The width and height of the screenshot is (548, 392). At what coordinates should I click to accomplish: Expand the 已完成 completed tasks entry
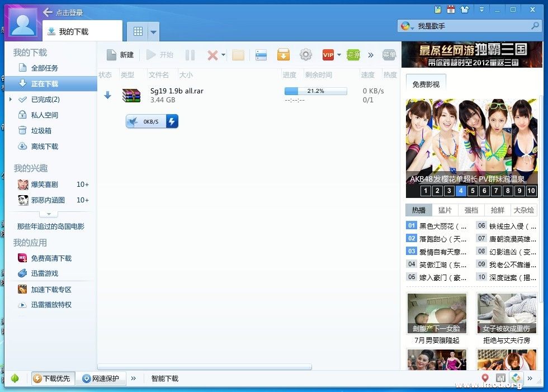[11, 99]
